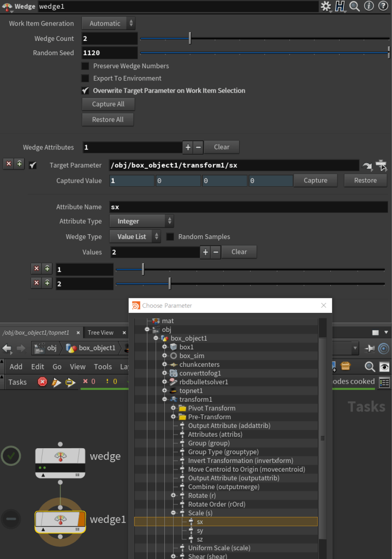Screen dimensions: 392x559
Task: Open the Tools menu in the network editor
Action: click(103, 367)
